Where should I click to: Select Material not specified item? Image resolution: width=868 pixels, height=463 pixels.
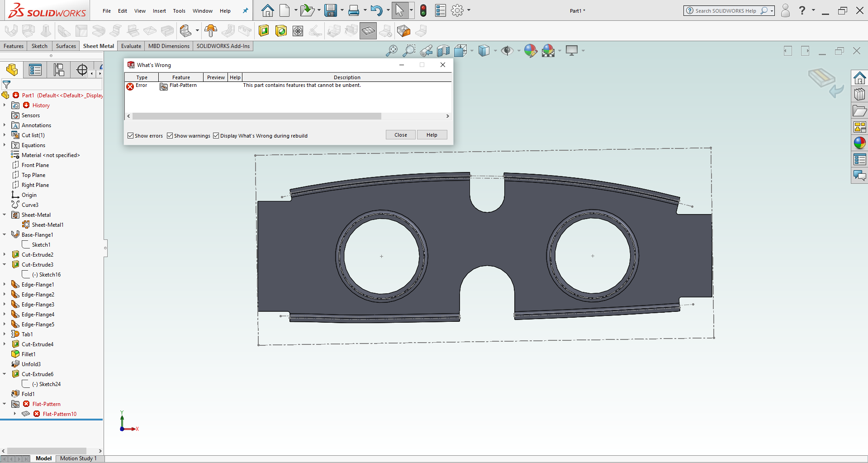[50, 155]
